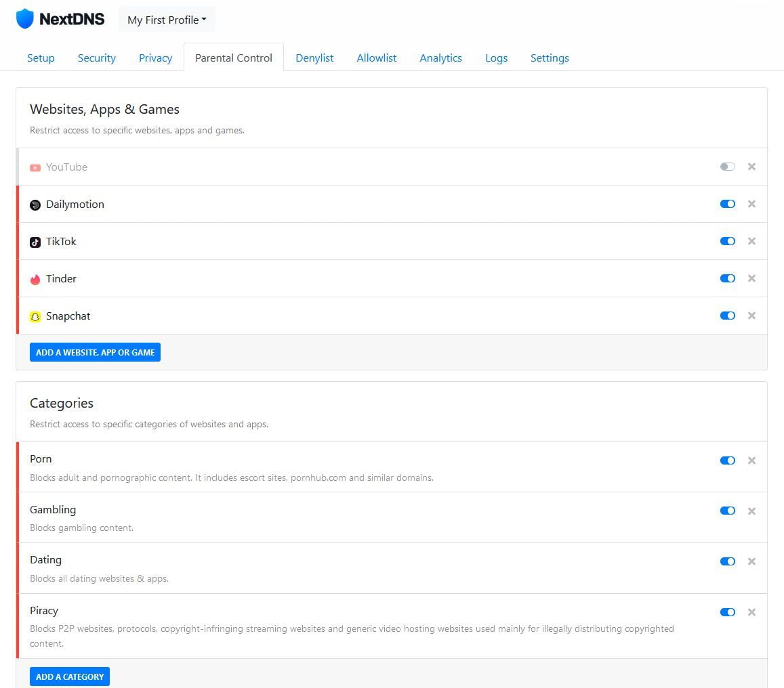Toggle off the Dating category

point(727,561)
